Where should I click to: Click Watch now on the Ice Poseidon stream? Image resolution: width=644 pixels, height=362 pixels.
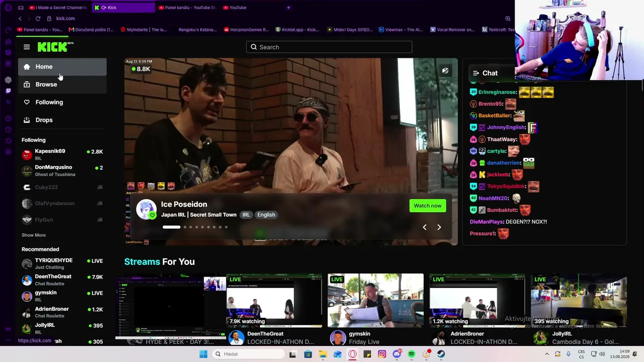click(x=428, y=206)
